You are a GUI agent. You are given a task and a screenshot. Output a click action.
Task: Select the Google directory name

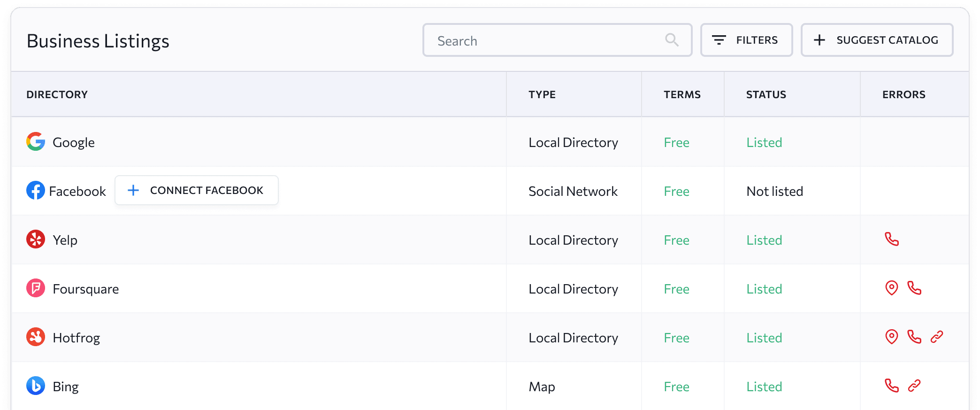pyautogui.click(x=74, y=142)
